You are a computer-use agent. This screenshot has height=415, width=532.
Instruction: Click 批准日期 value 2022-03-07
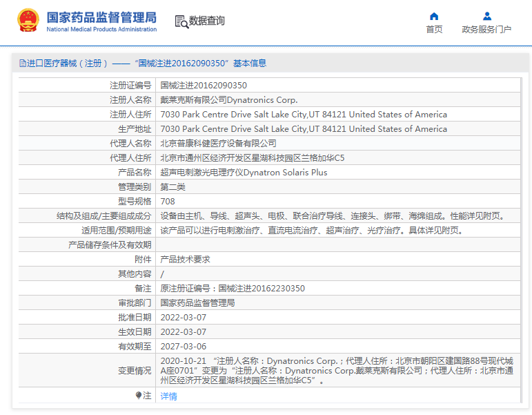pyautogui.click(x=184, y=318)
